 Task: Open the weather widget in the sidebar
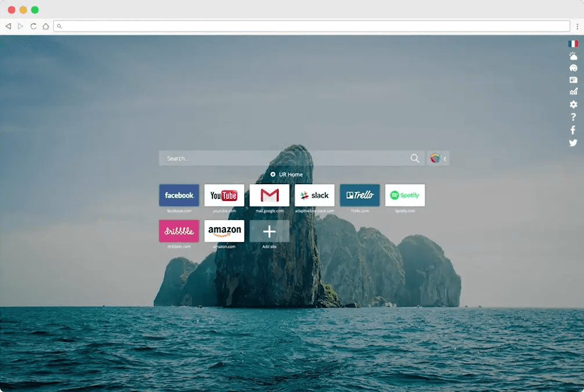574,56
